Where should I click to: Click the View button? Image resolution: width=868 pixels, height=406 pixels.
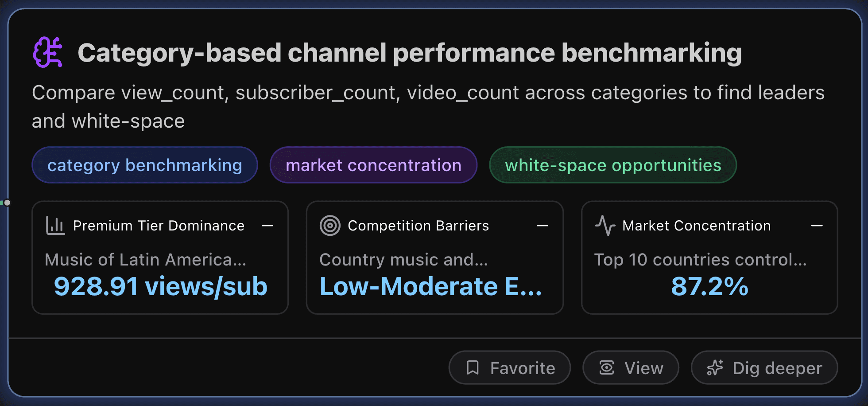pos(630,367)
